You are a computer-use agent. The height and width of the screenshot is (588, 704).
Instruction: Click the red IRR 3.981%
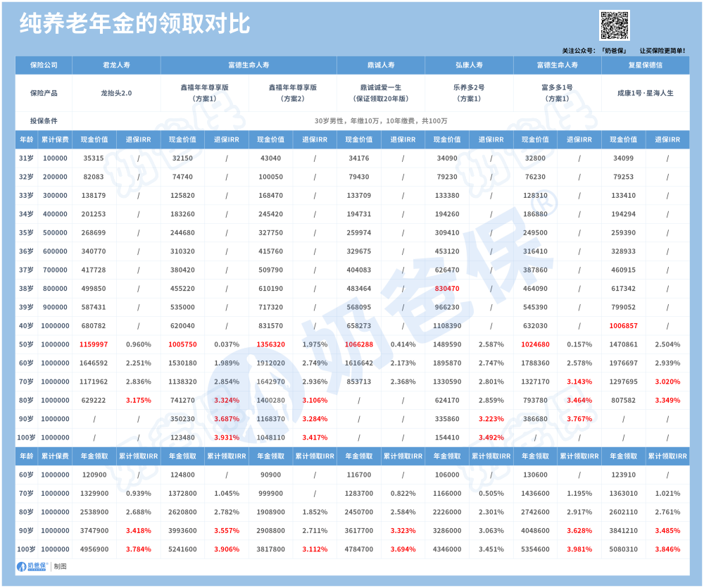579,549
